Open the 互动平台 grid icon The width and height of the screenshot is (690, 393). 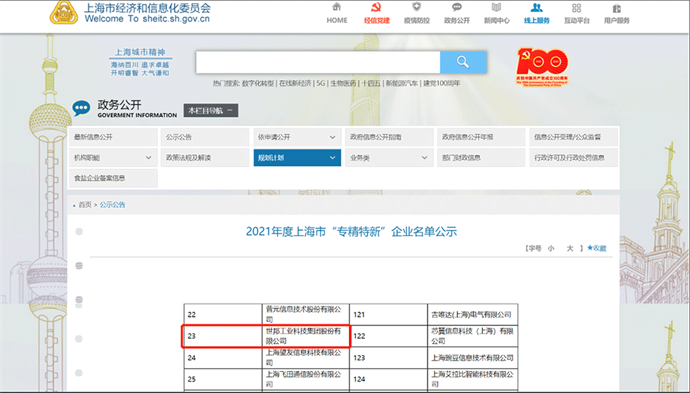click(x=576, y=7)
